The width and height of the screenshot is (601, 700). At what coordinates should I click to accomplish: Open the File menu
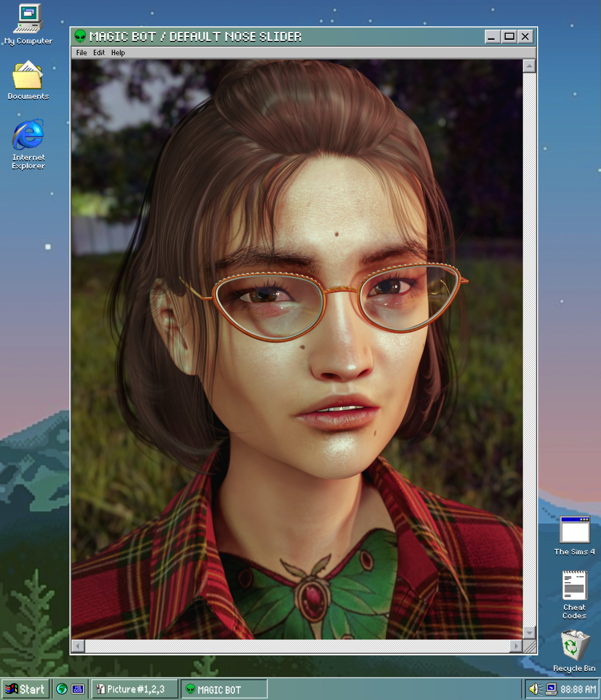(x=81, y=53)
